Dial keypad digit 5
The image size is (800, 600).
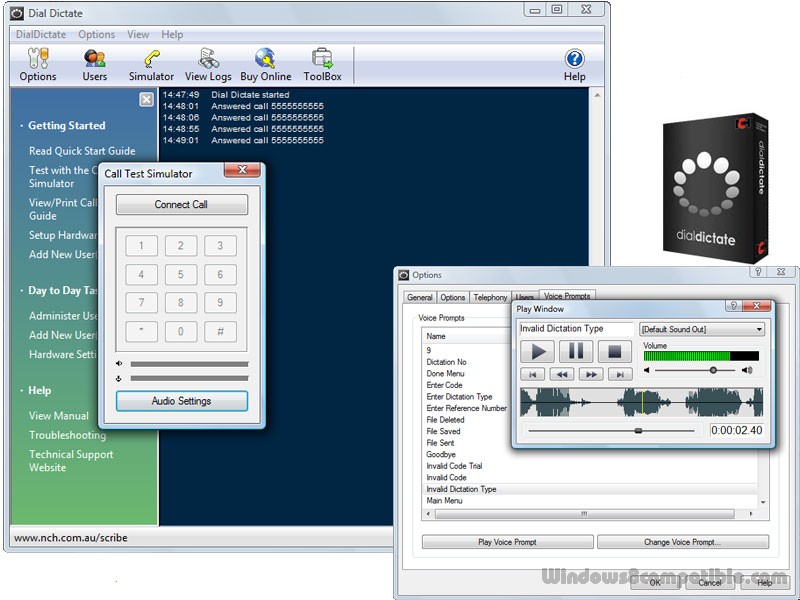[x=181, y=274]
